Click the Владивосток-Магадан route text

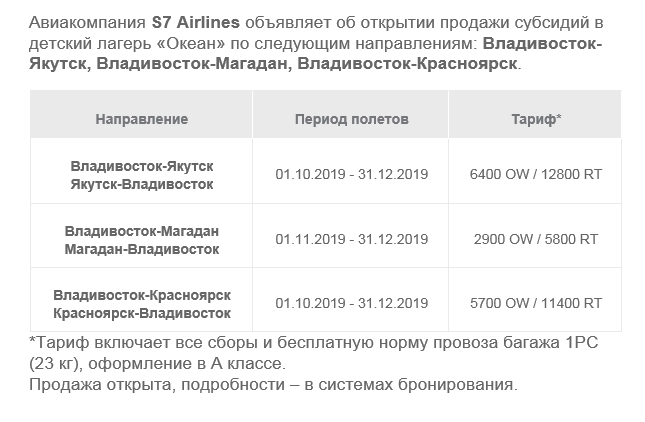coord(142,231)
